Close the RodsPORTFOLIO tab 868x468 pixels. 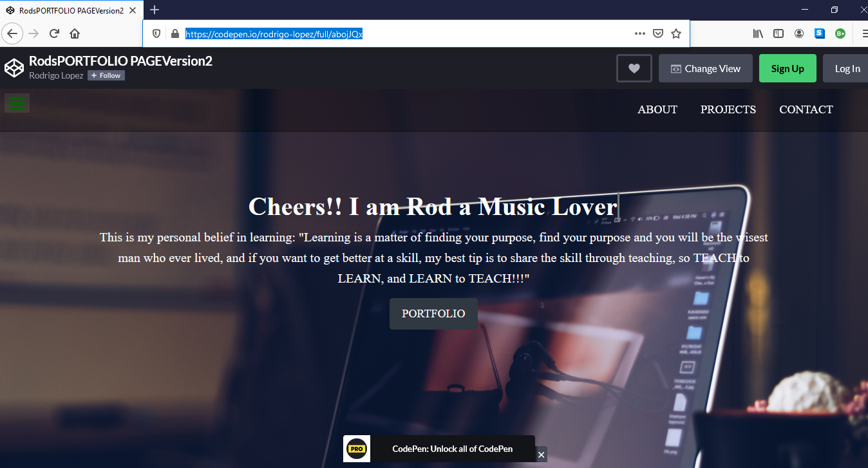(134, 10)
